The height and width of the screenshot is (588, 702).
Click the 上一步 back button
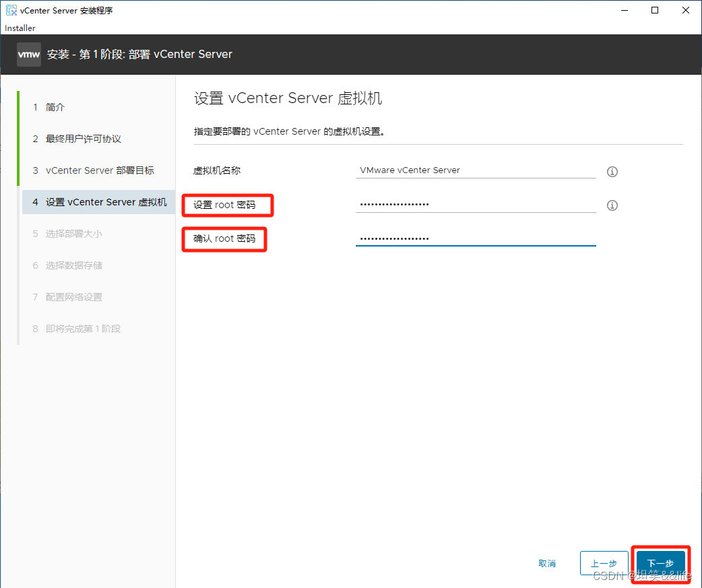[604, 563]
